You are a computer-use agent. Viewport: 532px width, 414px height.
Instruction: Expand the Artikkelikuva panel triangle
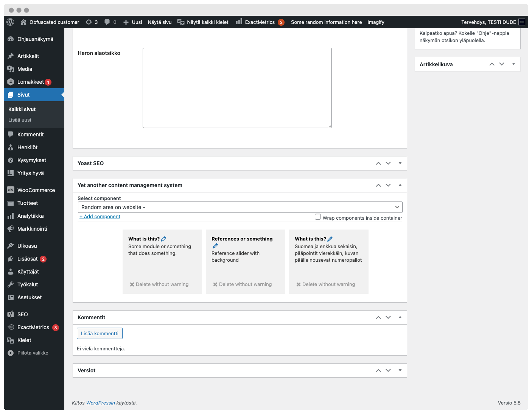[513, 64]
